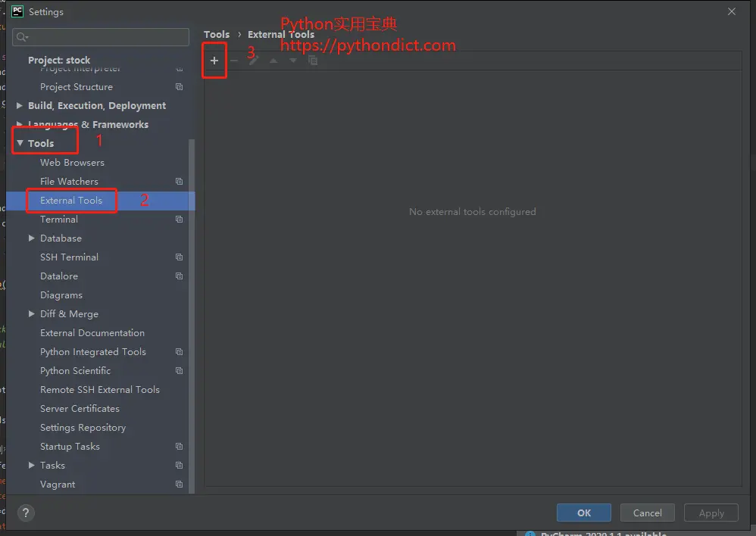Click project-level icon beside File Watchers

pos(180,181)
